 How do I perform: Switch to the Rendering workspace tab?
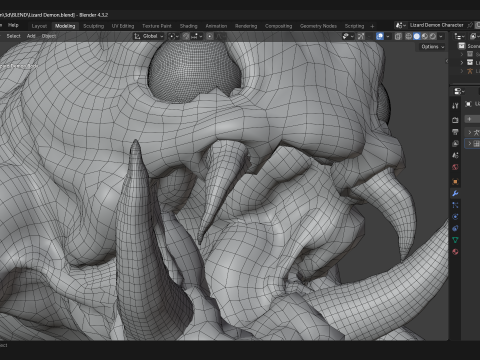[246, 26]
